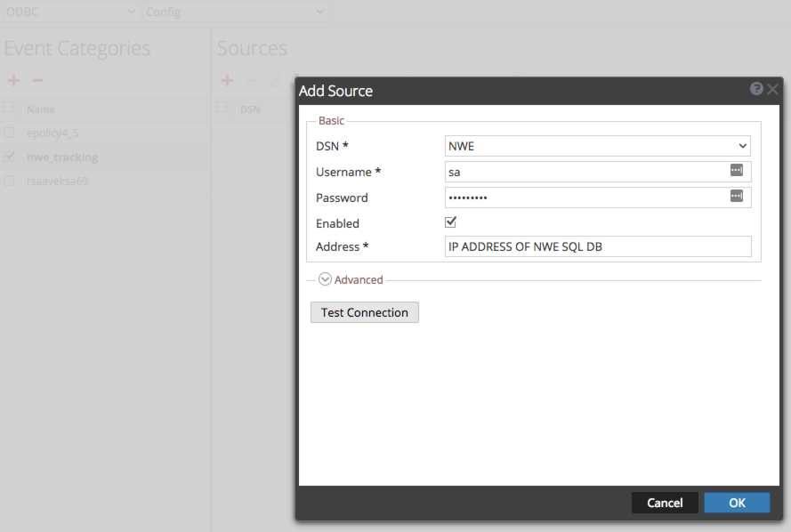Check the epolicy4_5 row checkbox
Screen dimensions: 791x532
(x=9, y=133)
